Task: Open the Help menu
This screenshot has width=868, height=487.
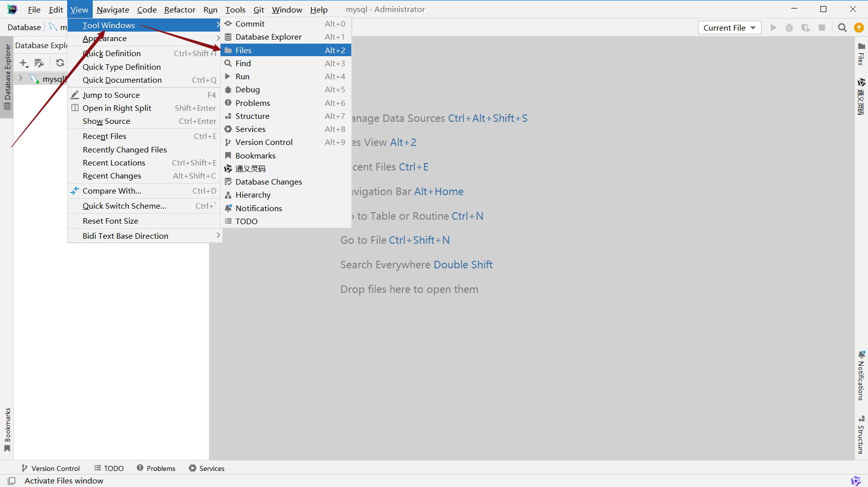Action: [319, 10]
